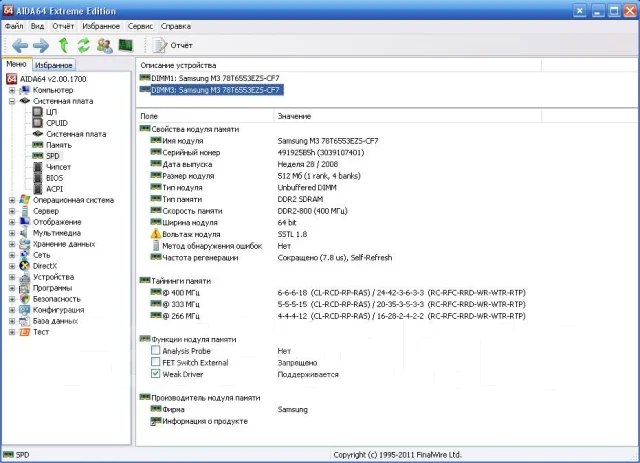This screenshot has height=463, width=640.
Task: Click the green monitor toolbar icon
Action: [126, 45]
